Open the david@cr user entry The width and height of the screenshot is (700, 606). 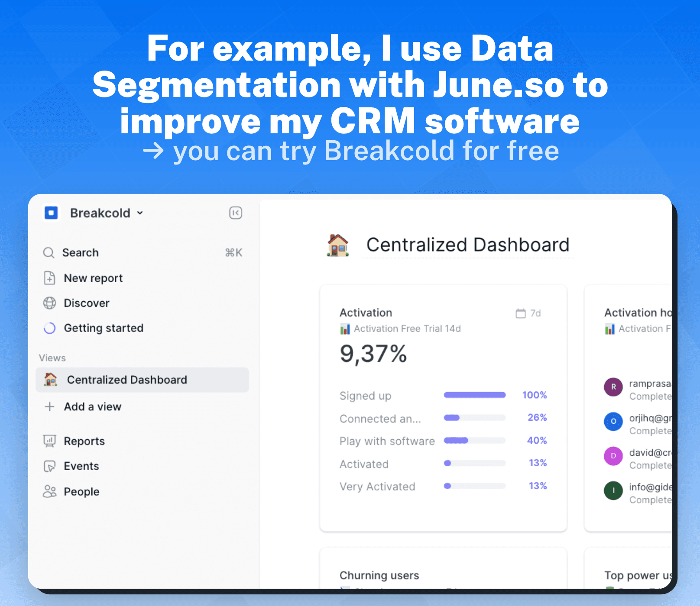[638, 458]
